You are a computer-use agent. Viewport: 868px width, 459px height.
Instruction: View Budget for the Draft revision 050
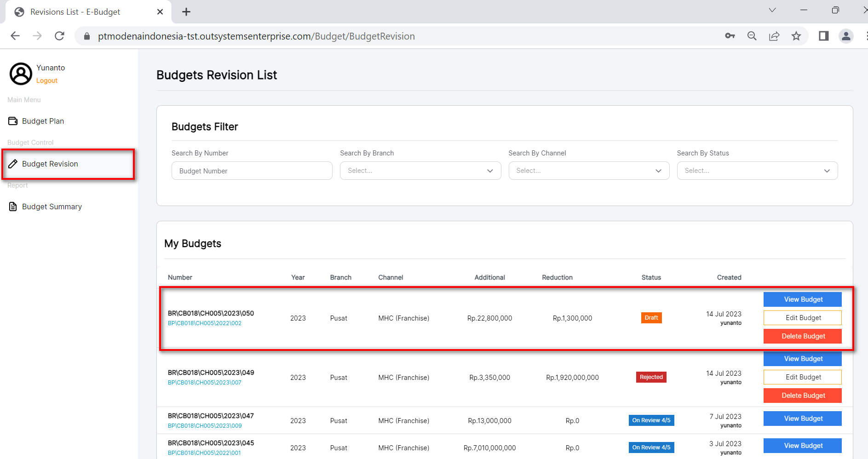802,299
